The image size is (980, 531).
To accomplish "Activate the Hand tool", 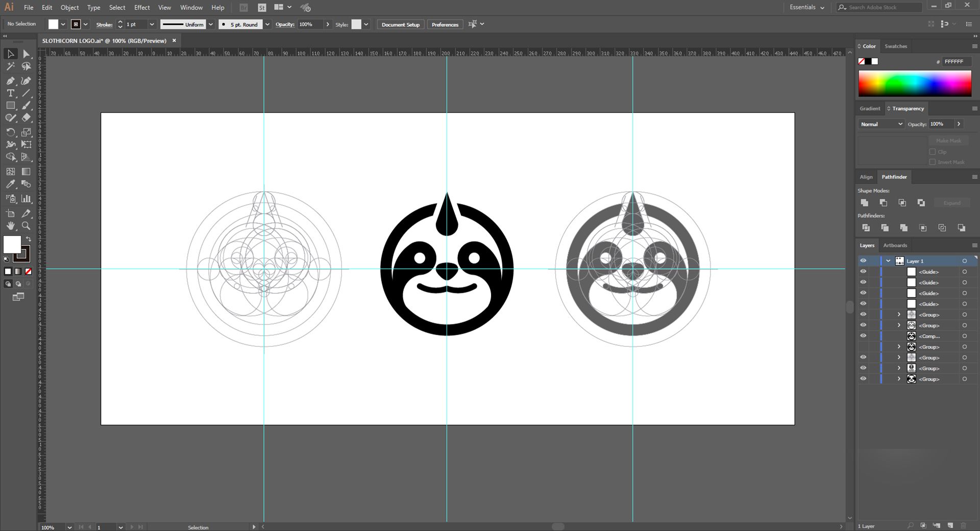I will (x=10, y=225).
